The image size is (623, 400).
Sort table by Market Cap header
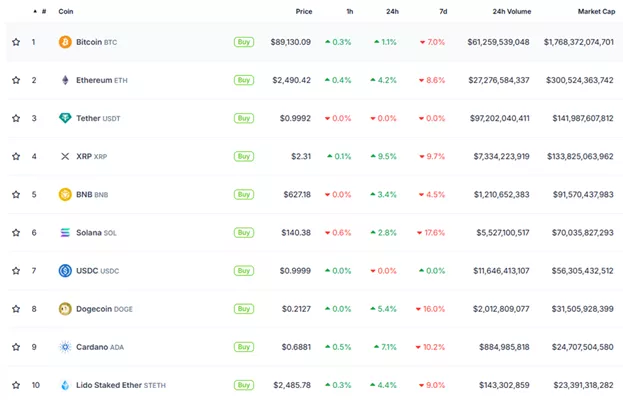595,12
